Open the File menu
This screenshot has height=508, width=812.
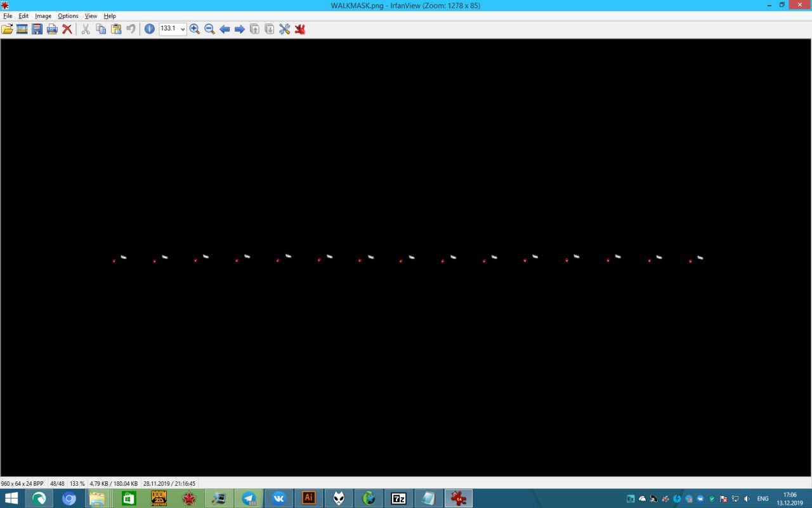coord(8,16)
